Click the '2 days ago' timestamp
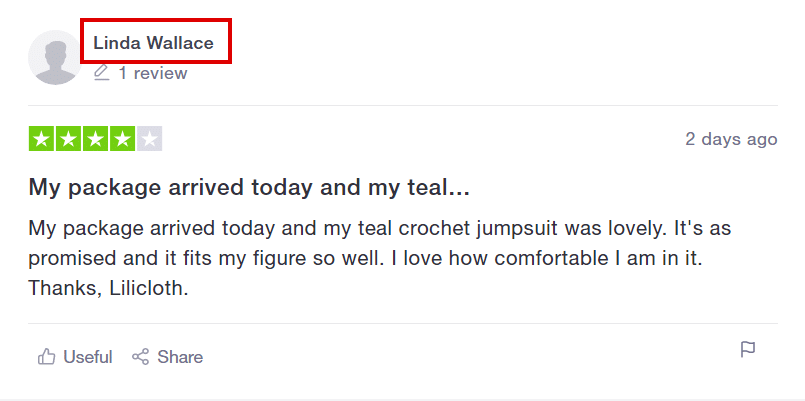Image resolution: width=805 pixels, height=401 pixels. point(731,139)
